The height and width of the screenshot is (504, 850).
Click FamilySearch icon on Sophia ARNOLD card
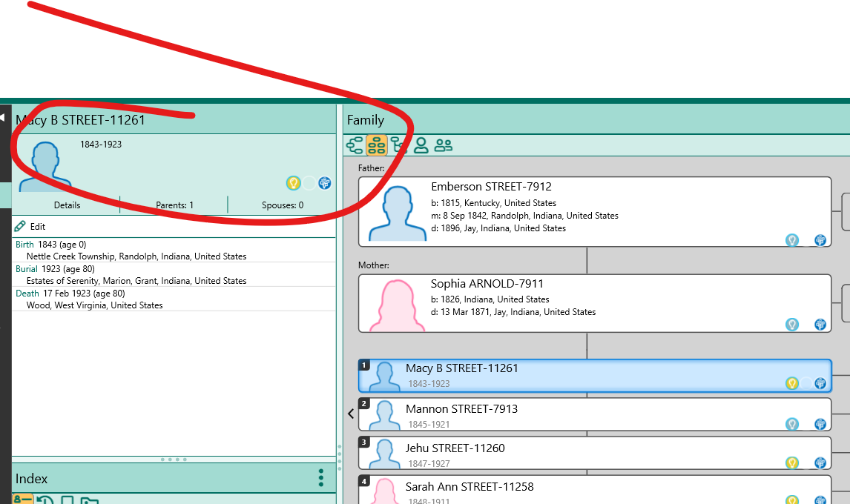point(820,324)
